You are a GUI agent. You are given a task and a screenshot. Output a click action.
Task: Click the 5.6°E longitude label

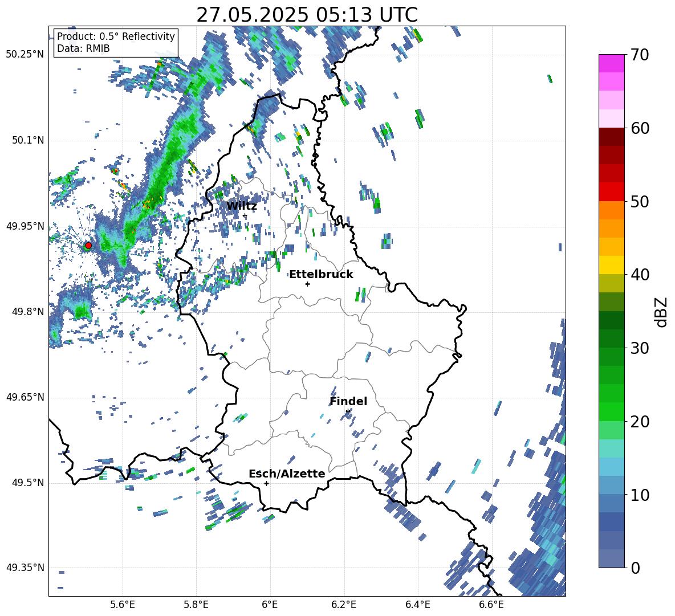(123, 605)
